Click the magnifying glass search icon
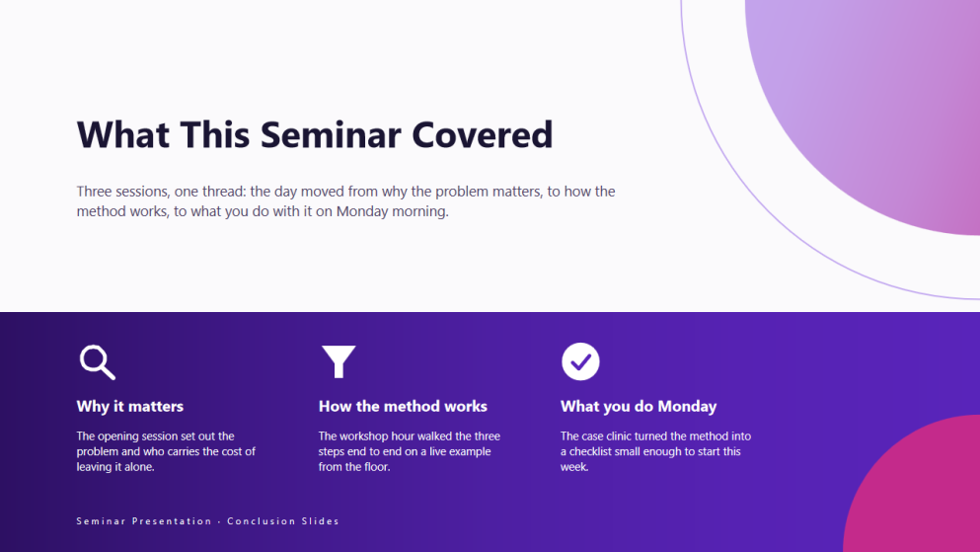The height and width of the screenshot is (552, 980). (98, 362)
